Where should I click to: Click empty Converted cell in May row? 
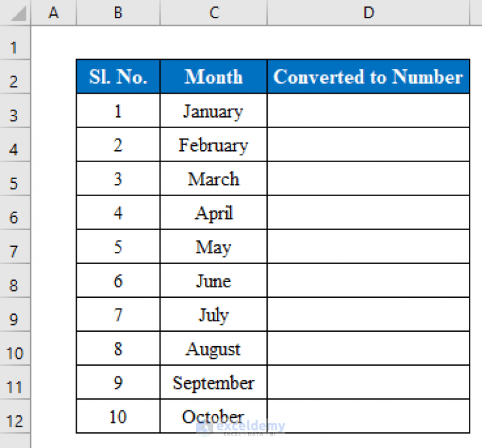click(368, 246)
